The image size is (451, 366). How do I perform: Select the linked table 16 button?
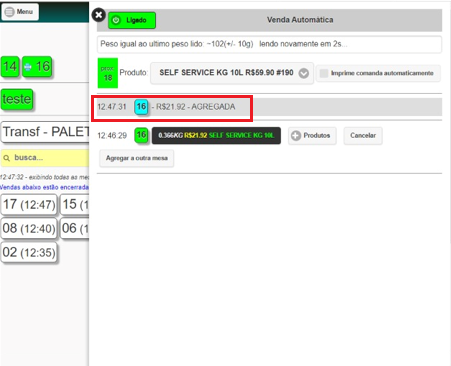(37, 67)
